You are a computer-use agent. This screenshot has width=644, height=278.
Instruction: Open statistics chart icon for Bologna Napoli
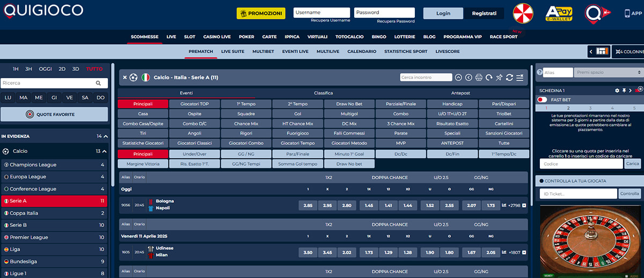(x=504, y=205)
